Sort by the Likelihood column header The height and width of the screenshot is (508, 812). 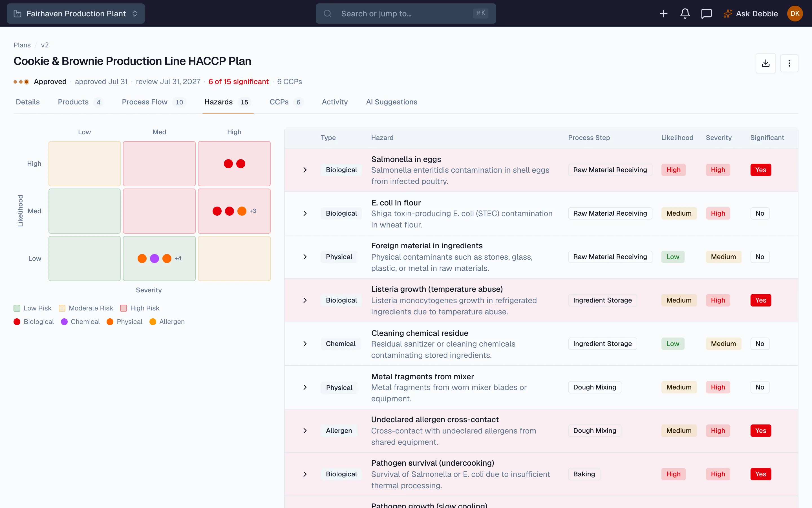677,138
